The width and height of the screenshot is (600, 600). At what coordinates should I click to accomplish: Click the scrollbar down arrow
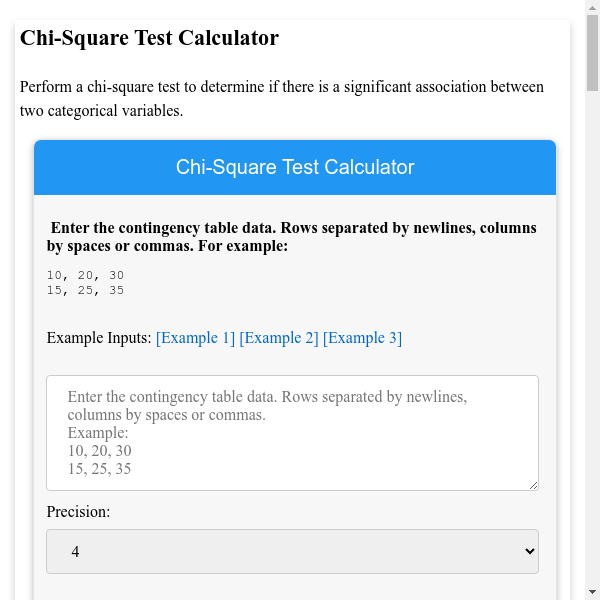point(592,592)
